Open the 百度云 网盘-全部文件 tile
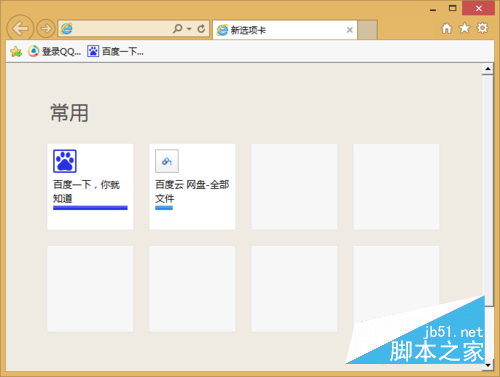The height and width of the screenshot is (377, 500). tap(192, 187)
